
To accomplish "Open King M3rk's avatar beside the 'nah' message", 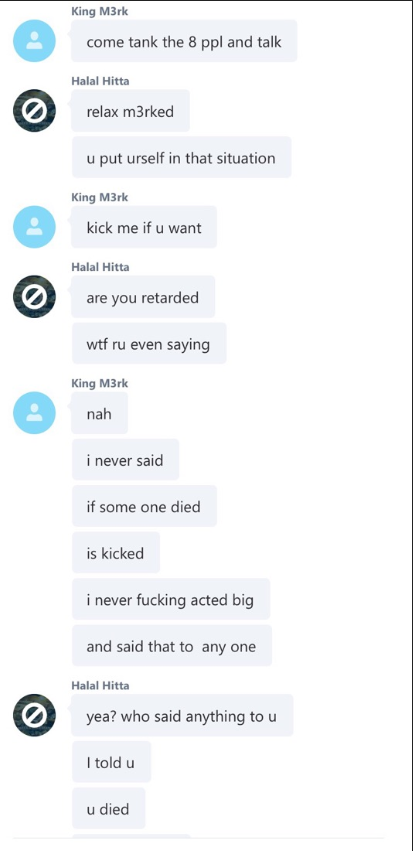I will coord(34,412).
